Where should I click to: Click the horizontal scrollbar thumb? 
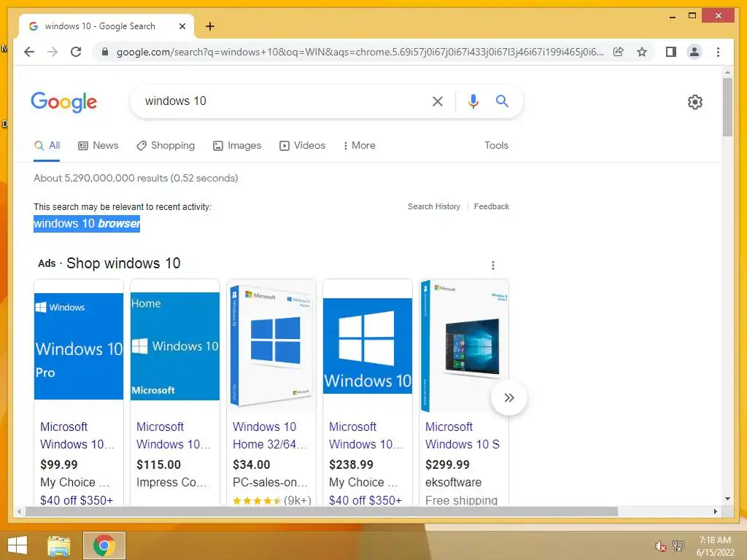click(322, 511)
